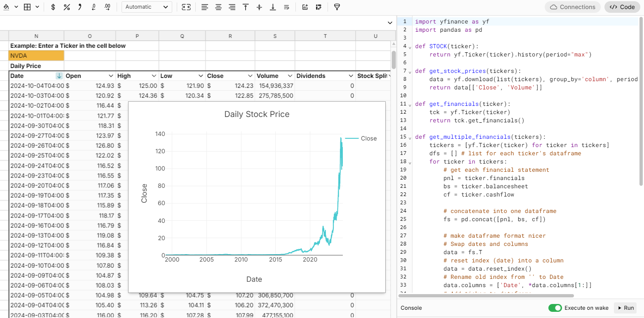Center-align the cell text
This screenshot has width=644, height=318.
click(x=218, y=7)
